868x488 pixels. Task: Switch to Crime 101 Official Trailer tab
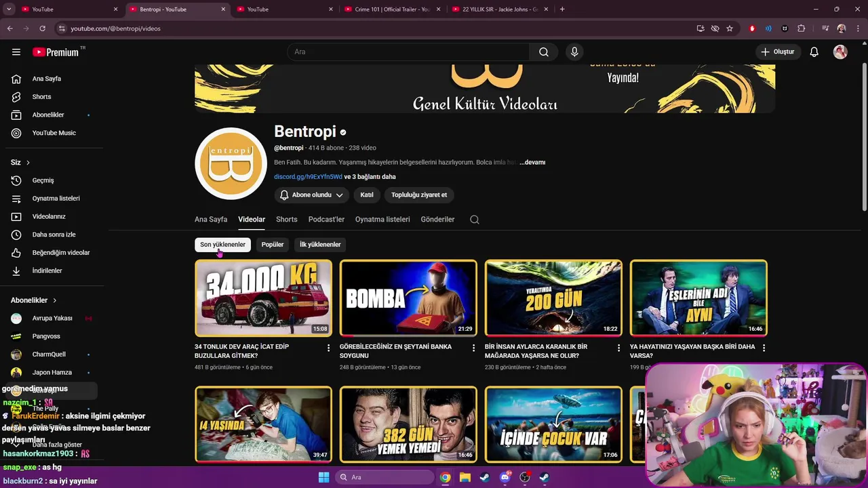pyautogui.click(x=393, y=9)
